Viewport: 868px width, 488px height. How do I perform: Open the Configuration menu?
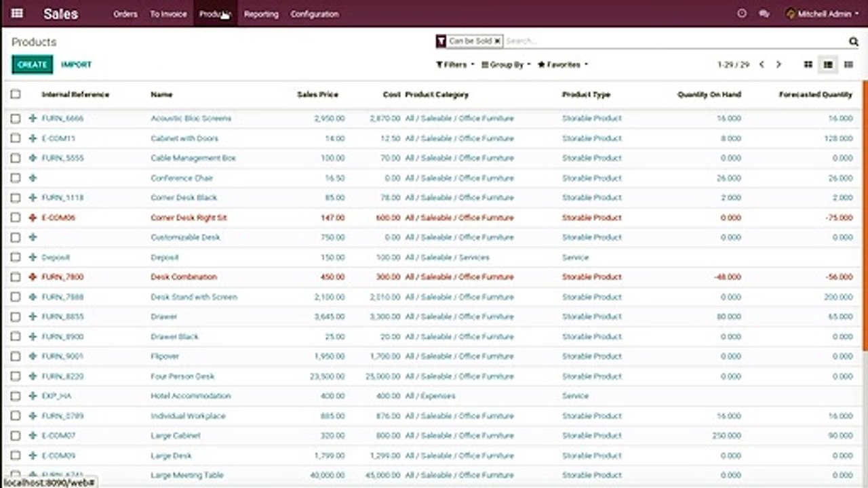point(315,14)
